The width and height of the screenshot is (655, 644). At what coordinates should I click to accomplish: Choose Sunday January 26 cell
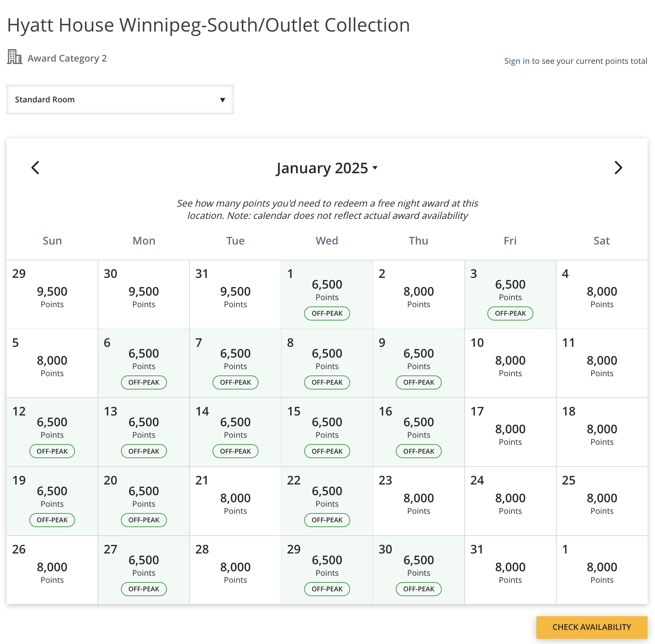(x=52, y=570)
